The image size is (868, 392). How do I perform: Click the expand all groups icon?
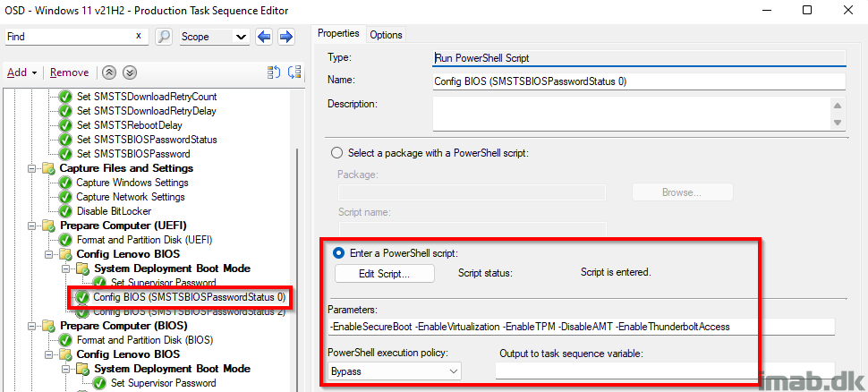(x=294, y=72)
